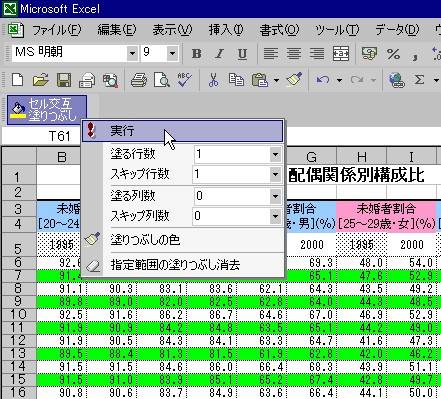Open the font size dropdown

172,53
